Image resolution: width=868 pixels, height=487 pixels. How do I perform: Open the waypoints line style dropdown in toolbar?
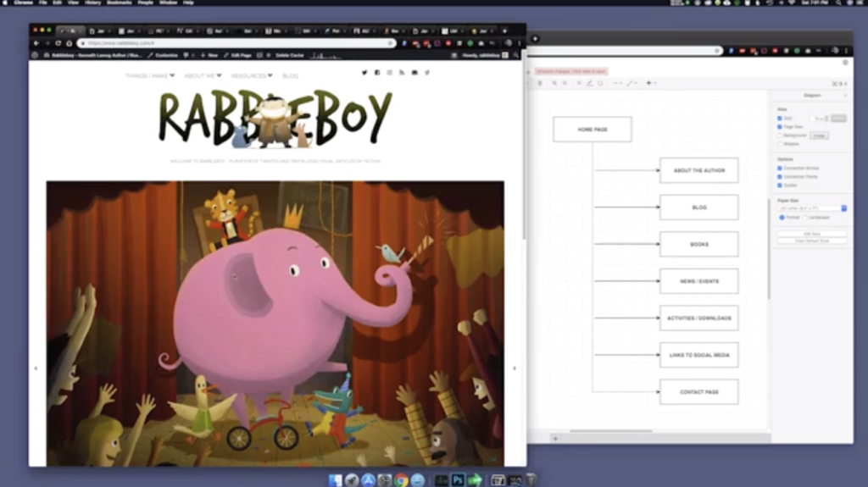click(x=632, y=83)
